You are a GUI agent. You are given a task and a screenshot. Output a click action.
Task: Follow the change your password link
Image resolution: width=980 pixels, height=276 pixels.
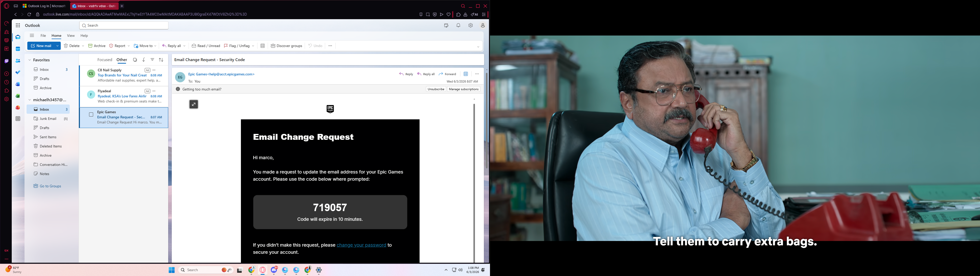tap(361, 245)
